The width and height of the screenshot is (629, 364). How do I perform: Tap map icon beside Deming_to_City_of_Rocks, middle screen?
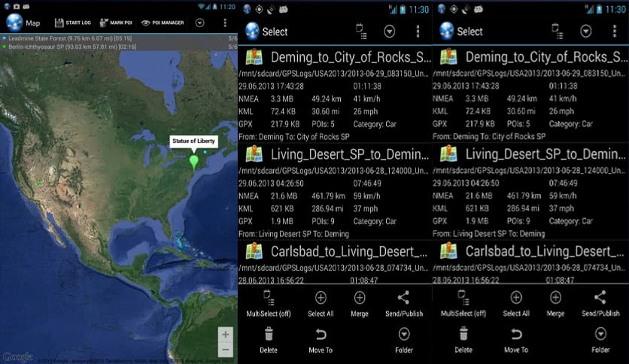(x=254, y=57)
